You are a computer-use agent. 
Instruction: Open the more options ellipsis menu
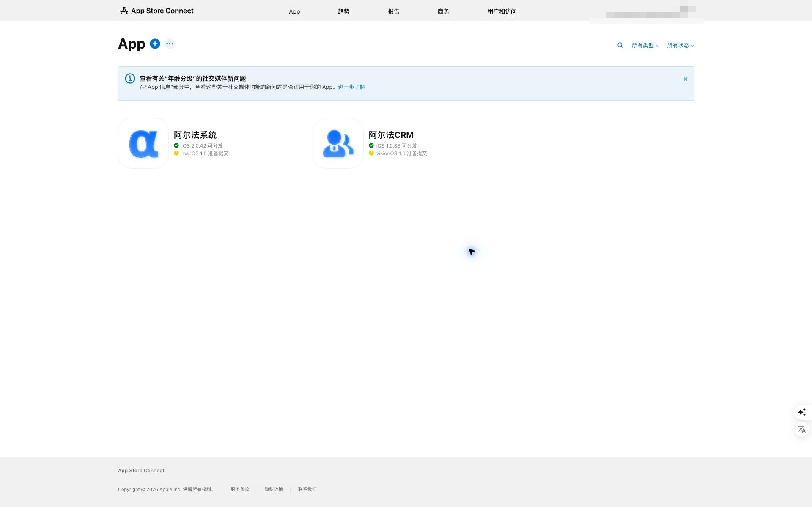[x=170, y=44]
